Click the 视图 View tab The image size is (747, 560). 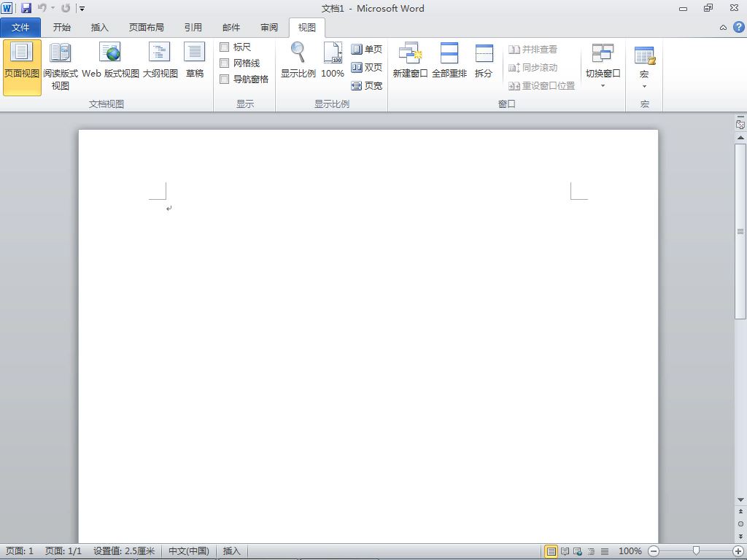(x=307, y=27)
